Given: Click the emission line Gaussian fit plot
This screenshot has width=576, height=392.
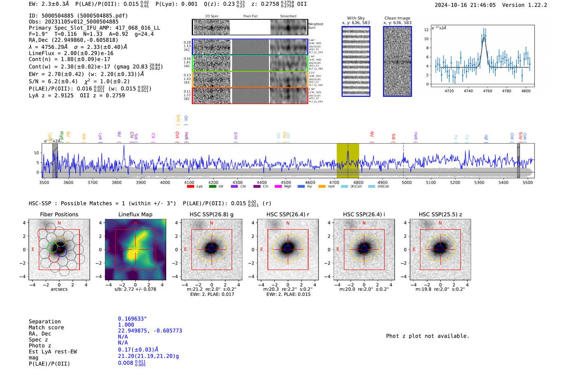Looking at the screenshot, I should pyautogui.click(x=482, y=56).
